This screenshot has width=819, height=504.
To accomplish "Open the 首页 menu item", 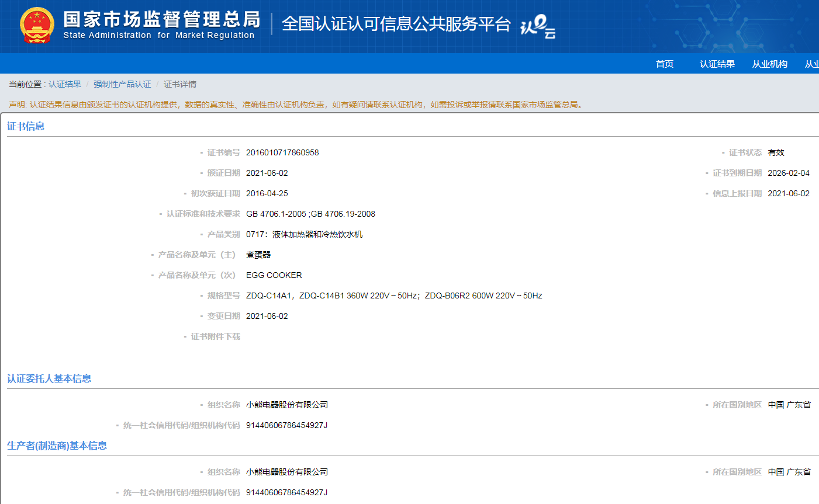I will tap(665, 64).
